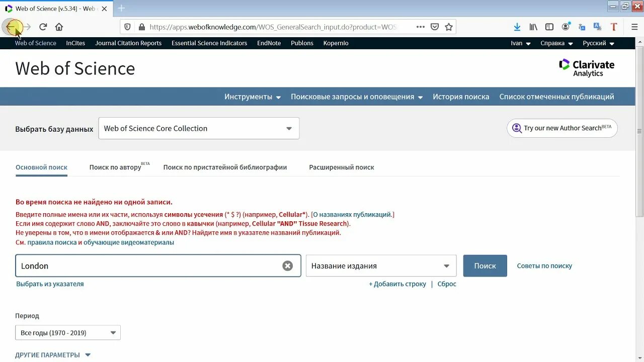Image resolution: width=644 pixels, height=362 pixels.
Task: Open page actions three-dot menu
Action: click(421, 27)
